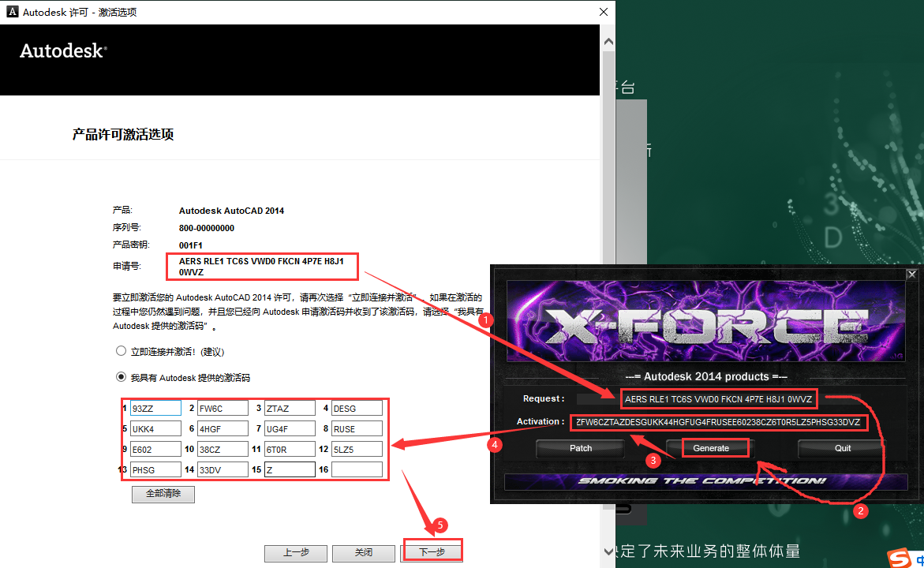Select the 我具有 Autodesk 提供的激活码 radio option
This screenshot has height=568, width=924.
tap(121, 378)
